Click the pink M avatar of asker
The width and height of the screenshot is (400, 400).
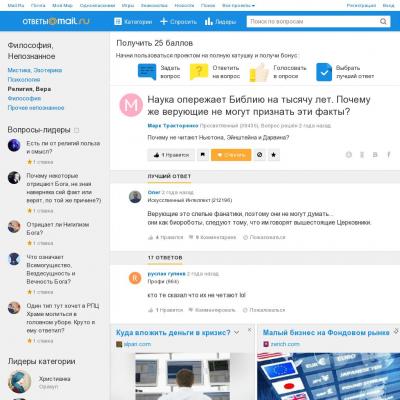[131, 105]
